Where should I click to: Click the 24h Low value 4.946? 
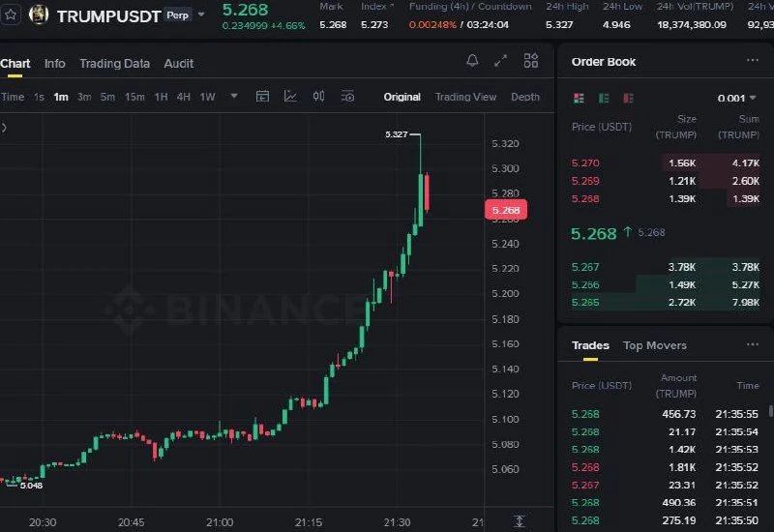(x=616, y=24)
